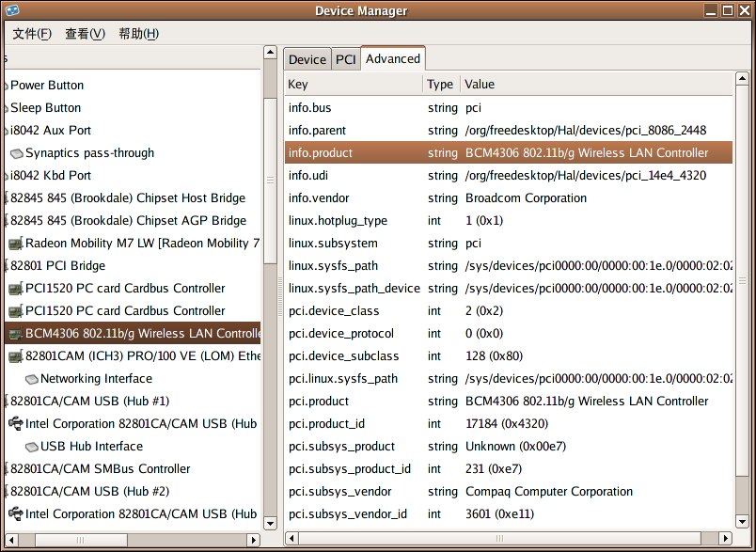Click the Device Manager title bar icon
756x552 pixels.
pos(12,10)
